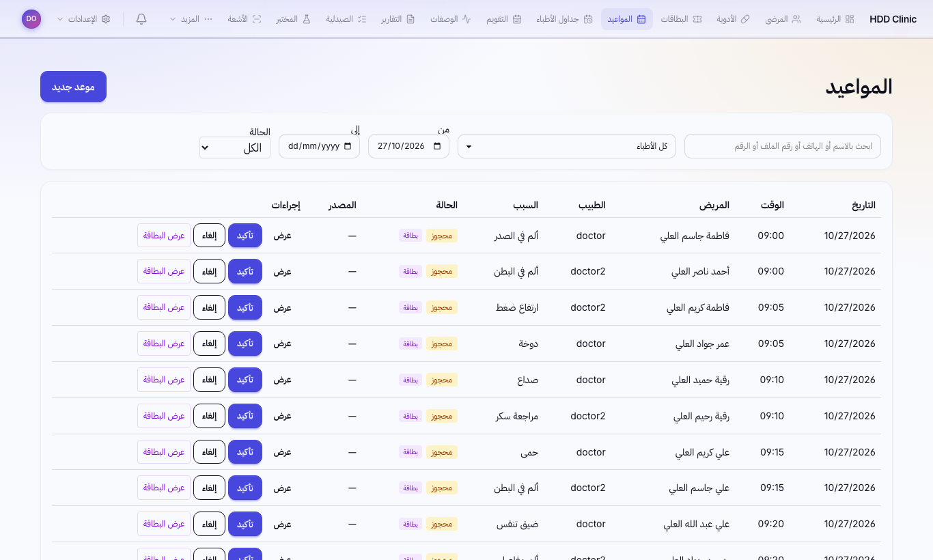933x560 pixels.
Task: Open the notifications bell
Action: pyautogui.click(x=141, y=19)
